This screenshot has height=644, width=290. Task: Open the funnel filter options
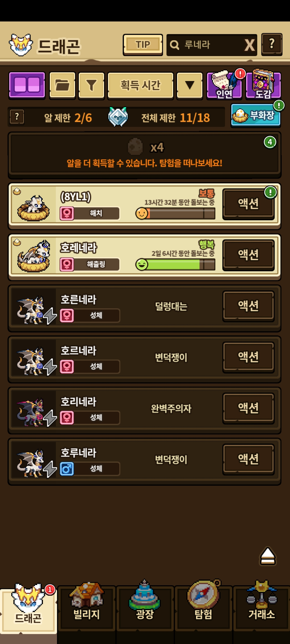(91, 85)
